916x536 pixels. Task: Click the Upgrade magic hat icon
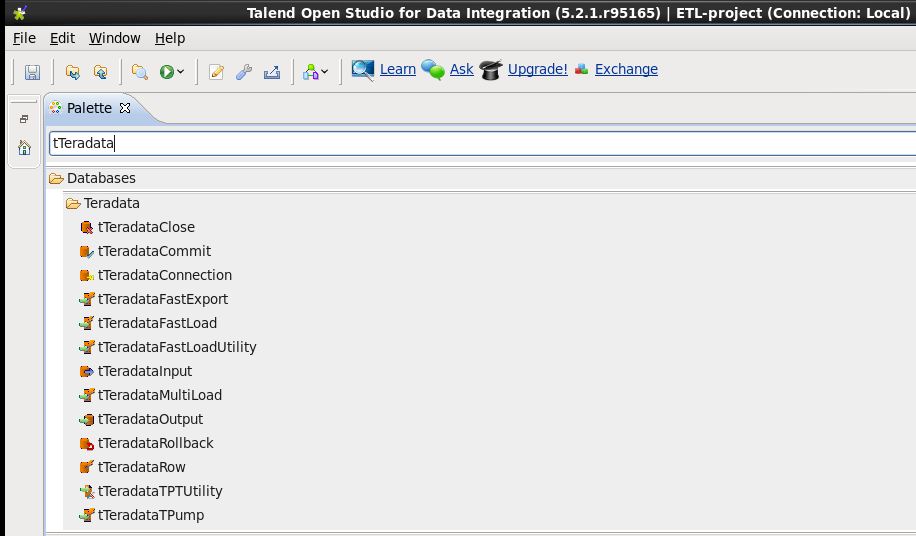[x=491, y=69]
